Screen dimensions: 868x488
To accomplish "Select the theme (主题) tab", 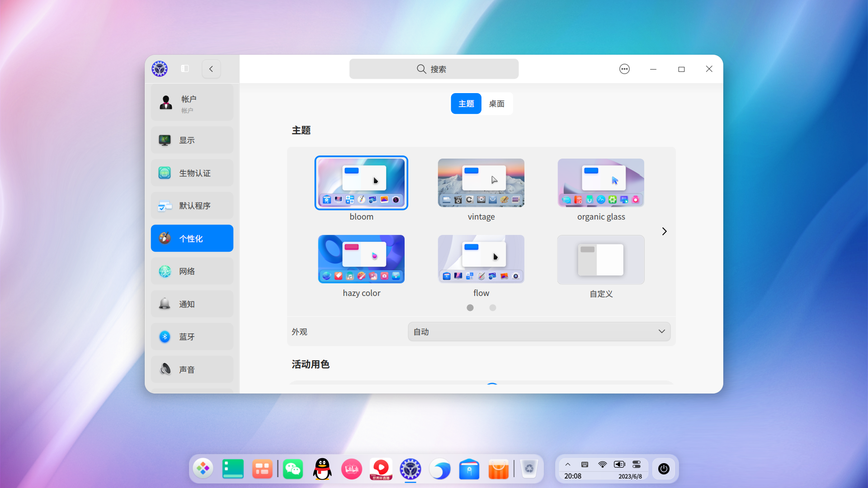I will click(x=466, y=104).
